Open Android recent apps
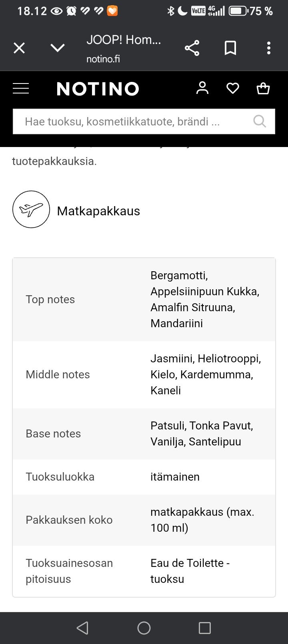This screenshot has height=644, width=288. [x=205, y=628]
